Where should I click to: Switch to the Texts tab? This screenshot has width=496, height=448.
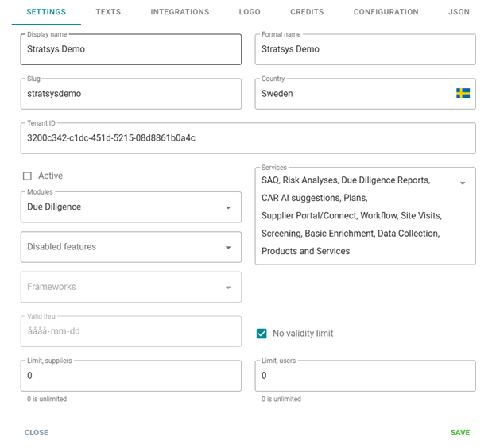108,12
